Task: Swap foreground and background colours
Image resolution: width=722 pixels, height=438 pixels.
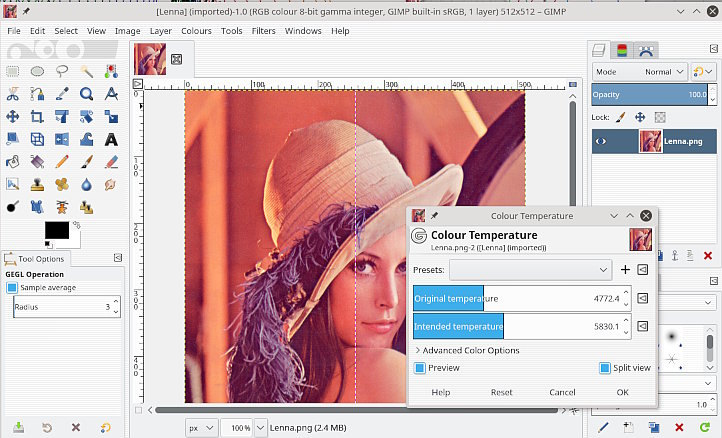Action: click(77, 225)
